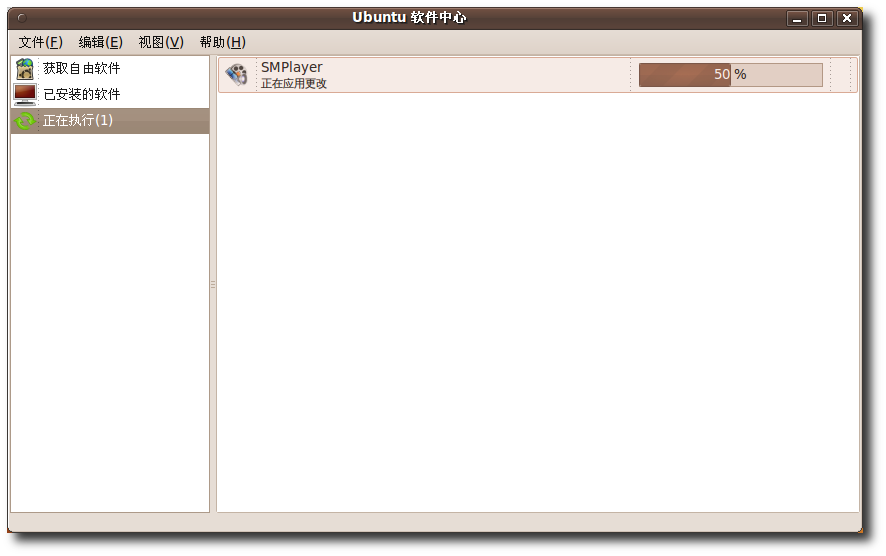This screenshot has height=556, width=886.
Task: Click the Installed Software monitor icon
Action: tap(25, 94)
